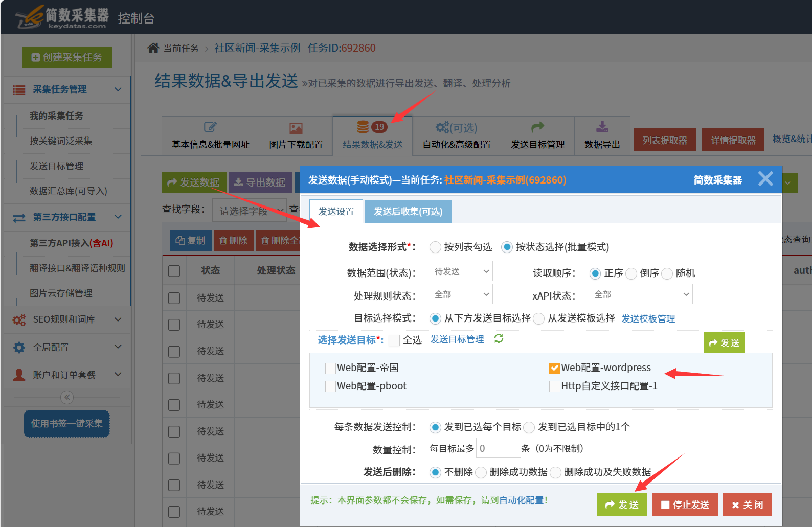
Task: Open the 数据范围(状态) dropdown showing 待发送
Action: coord(461,271)
